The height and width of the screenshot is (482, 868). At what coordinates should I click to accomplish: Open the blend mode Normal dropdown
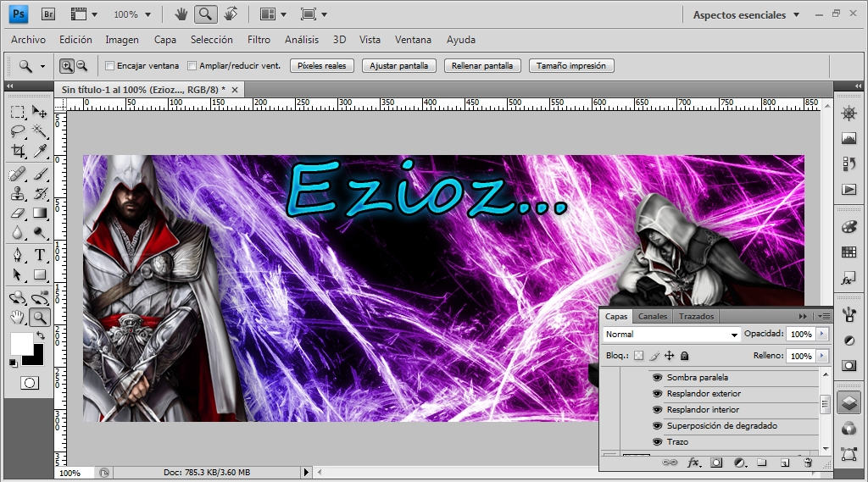click(x=671, y=335)
